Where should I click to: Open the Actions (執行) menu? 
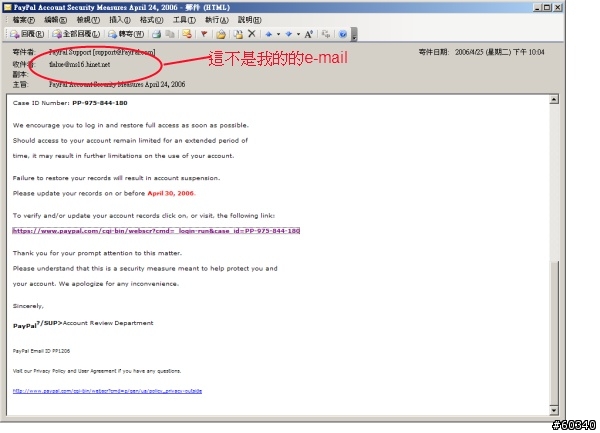(x=217, y=20)
